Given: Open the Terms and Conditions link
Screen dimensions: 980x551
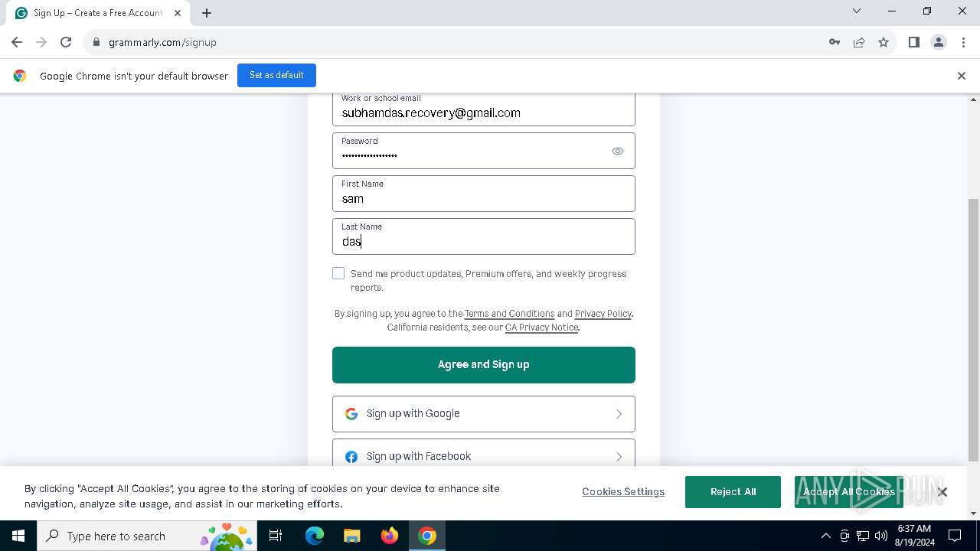Looking at the screenshot, I should point(509,314).
